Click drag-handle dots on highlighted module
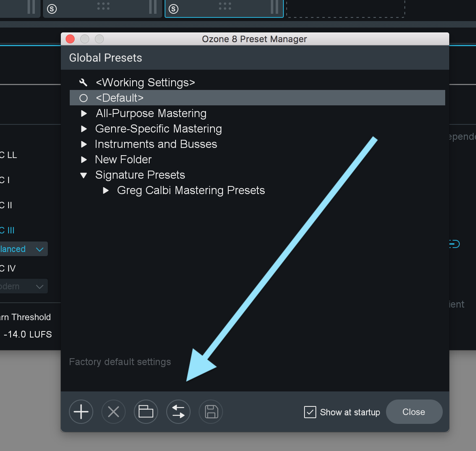The height and width of the screenshot is (451, 476). point(225,6)
